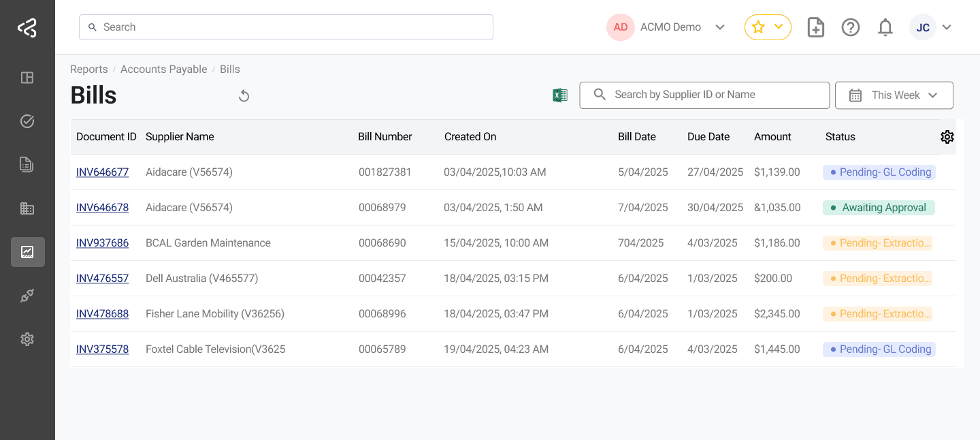Screen dimensions: 980x440
Task: Click the help question mark icon
Action: (x=851, y=27)
